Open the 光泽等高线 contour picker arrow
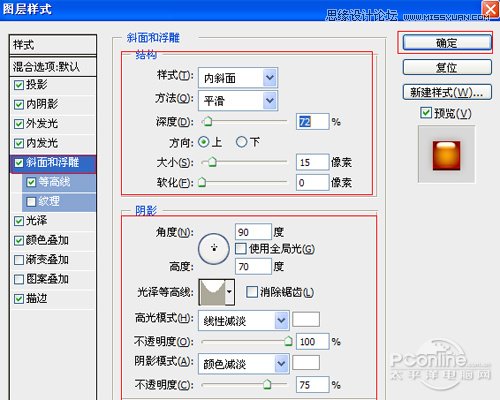The image size is (500, 400). [x=229, y=292]
